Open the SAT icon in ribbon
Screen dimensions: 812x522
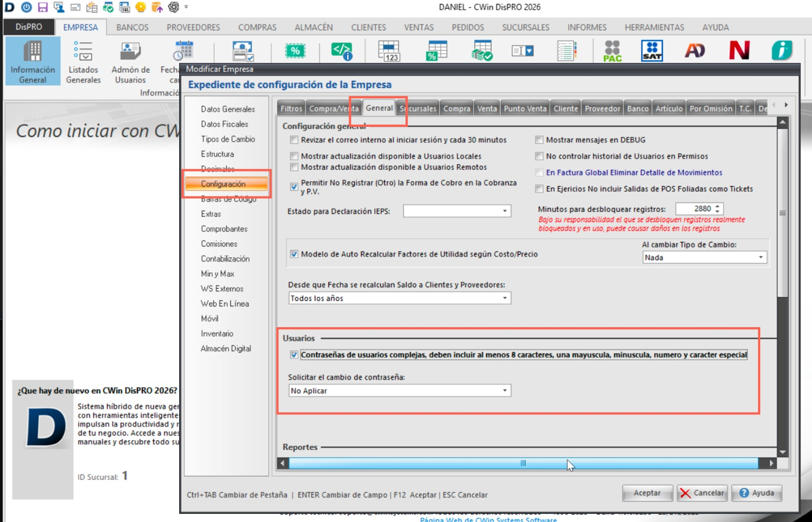(x=652, y=51)
